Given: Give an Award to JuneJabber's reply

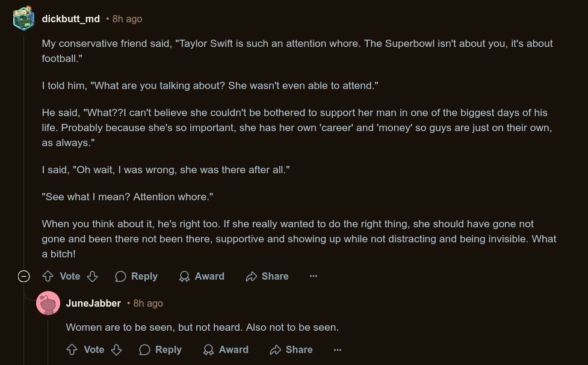Looking at the screenshot, I should pos(225,350).
